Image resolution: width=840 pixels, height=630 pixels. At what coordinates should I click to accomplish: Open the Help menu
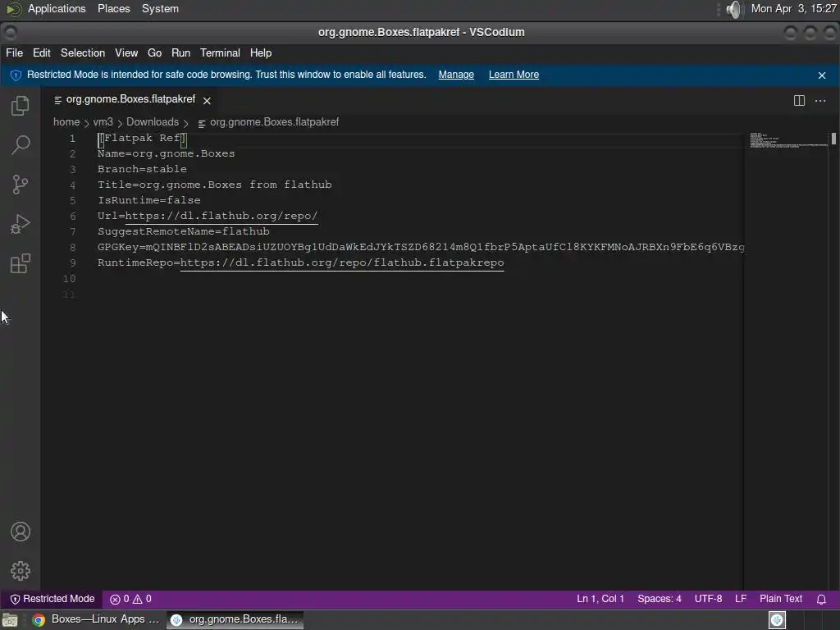click(260, 53)
